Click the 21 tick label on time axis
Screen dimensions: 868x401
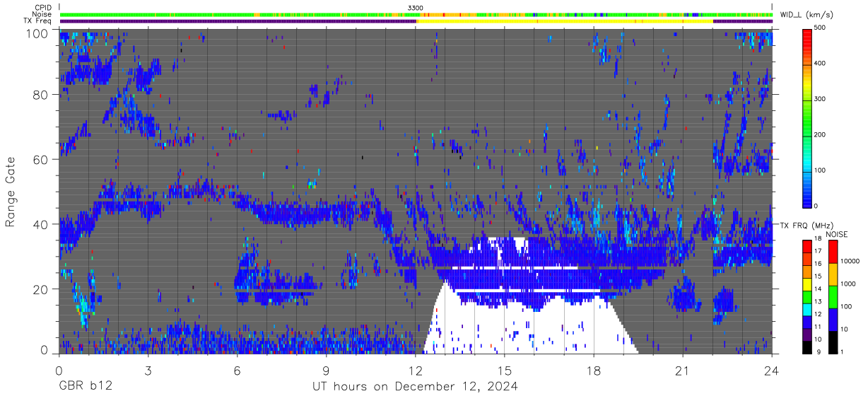[683, 370]
